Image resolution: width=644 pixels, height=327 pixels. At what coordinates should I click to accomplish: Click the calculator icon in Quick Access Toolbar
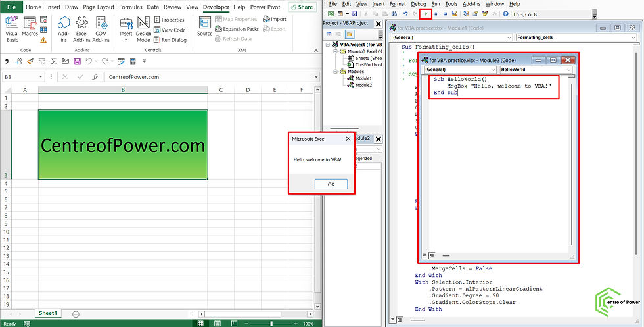click(x=133, y=61)
